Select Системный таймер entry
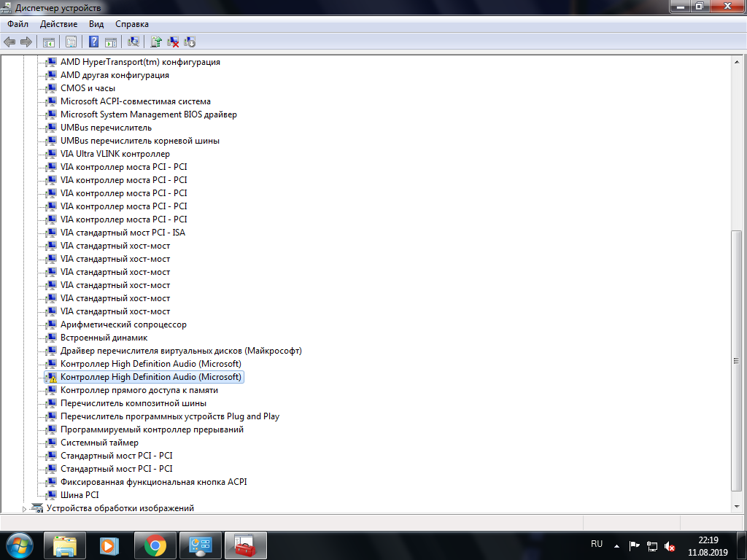This screenshot has width=747, height=560. pos(99,443)
